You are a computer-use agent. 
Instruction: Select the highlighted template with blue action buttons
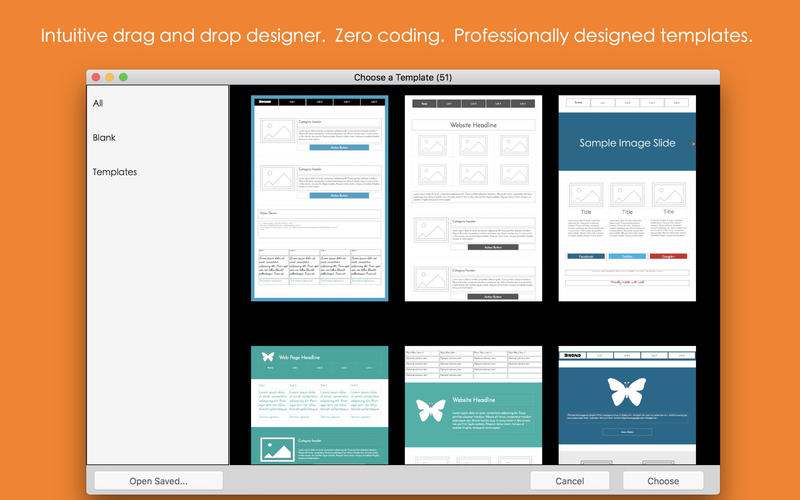coord(319,198)
